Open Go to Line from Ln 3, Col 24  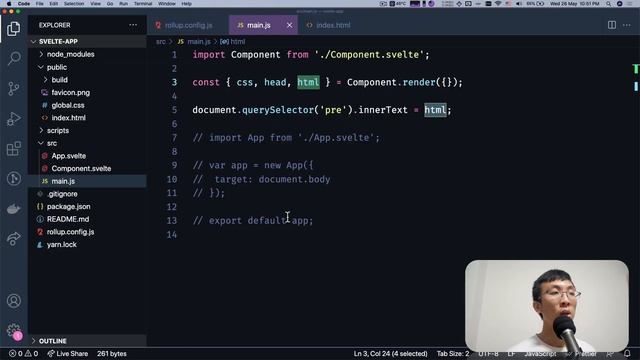pos(390,353)
